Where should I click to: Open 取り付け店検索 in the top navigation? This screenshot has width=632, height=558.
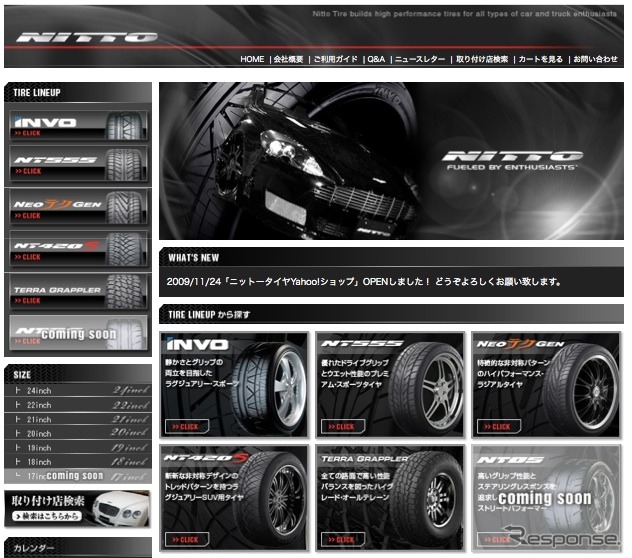tap(482, 59)
